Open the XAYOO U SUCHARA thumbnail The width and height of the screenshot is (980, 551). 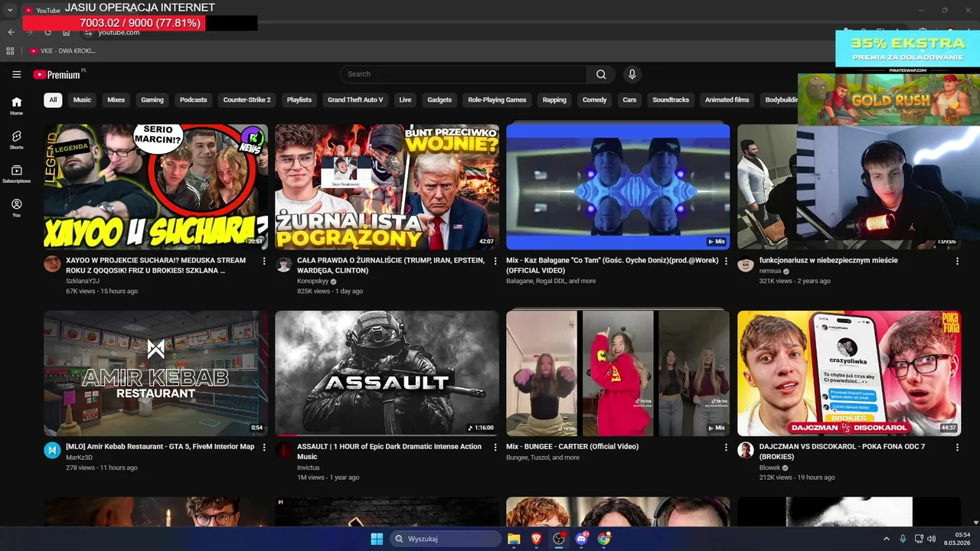156,187
